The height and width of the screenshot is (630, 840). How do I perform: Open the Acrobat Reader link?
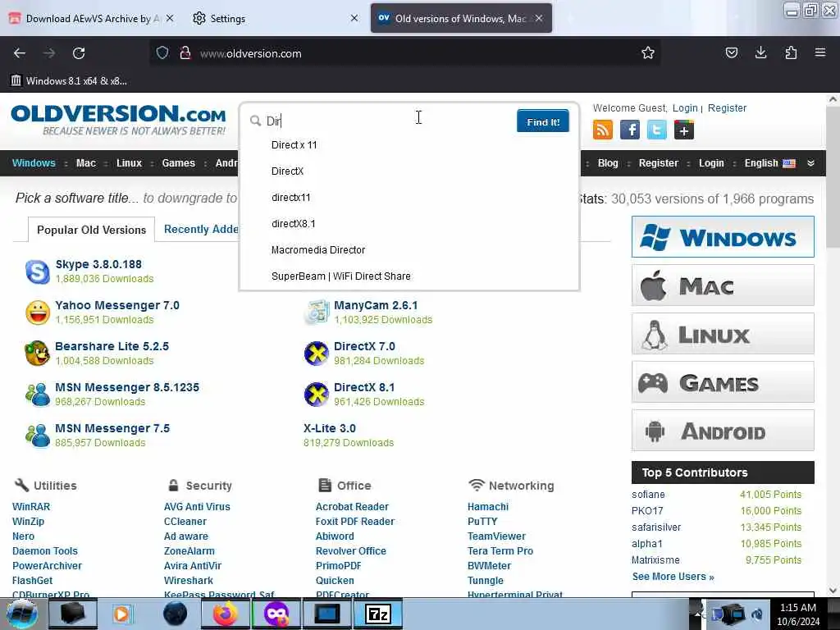pyautogui.click(x=352, y=507)
